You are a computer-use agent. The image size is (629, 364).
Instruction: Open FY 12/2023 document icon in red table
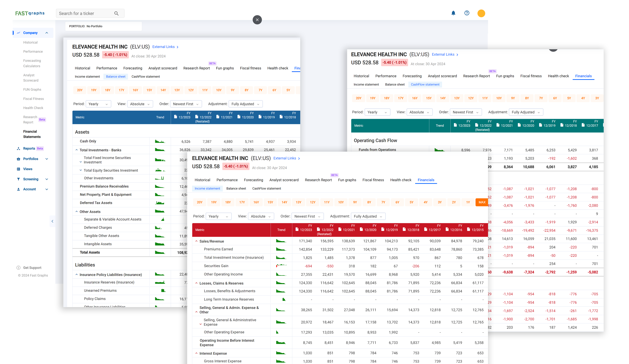297,229
